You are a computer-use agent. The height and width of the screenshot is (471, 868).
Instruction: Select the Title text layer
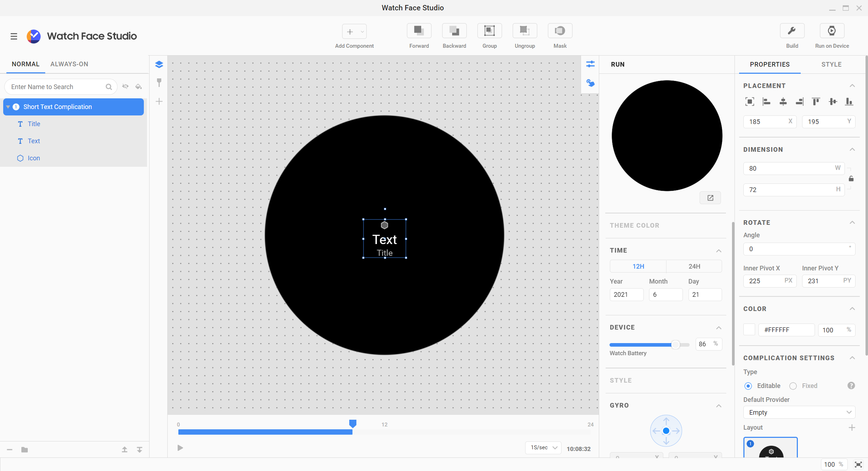pos(34,124)
